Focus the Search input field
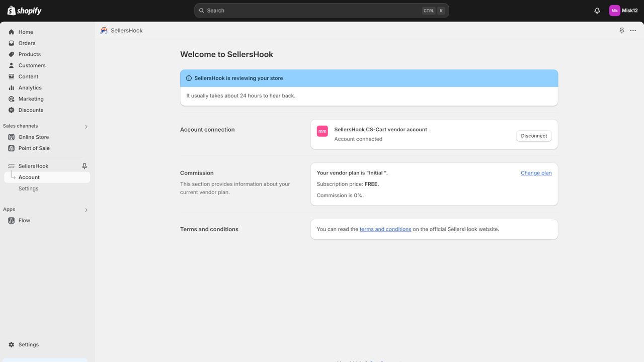The width and height of the screenshot is (644, 362). coord(321,11)
